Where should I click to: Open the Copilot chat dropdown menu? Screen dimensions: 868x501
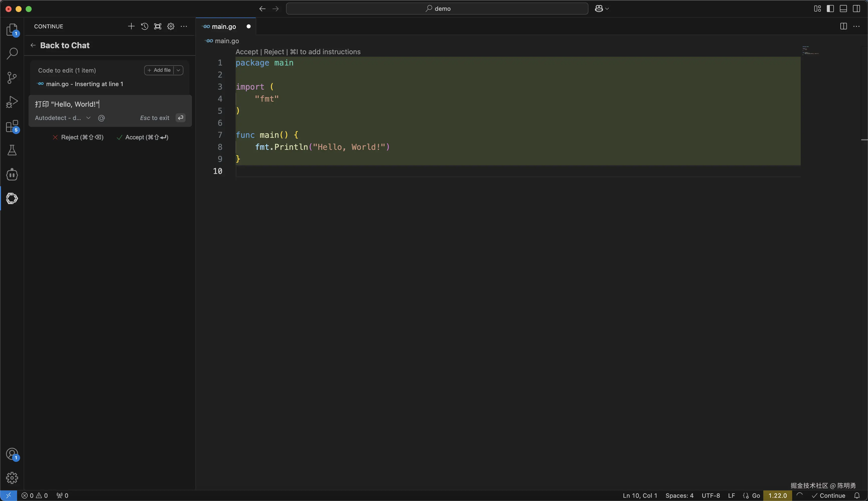607,9
